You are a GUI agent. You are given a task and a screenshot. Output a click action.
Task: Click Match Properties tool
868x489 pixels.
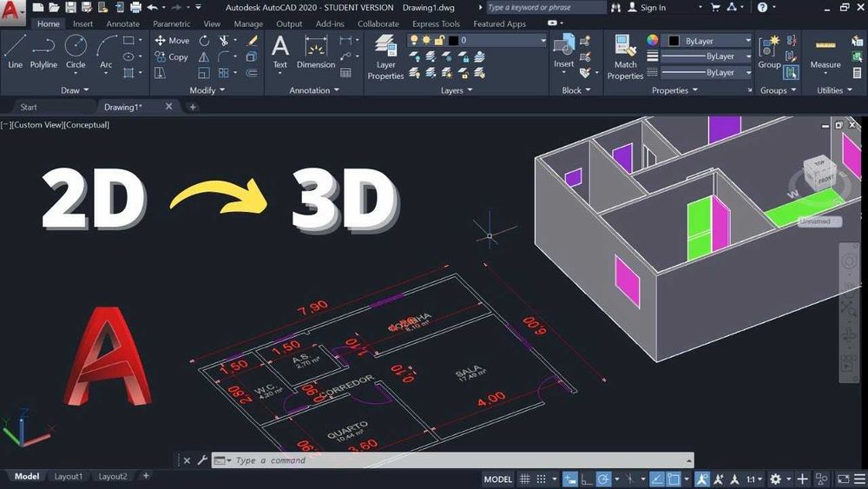pos(625,56)
